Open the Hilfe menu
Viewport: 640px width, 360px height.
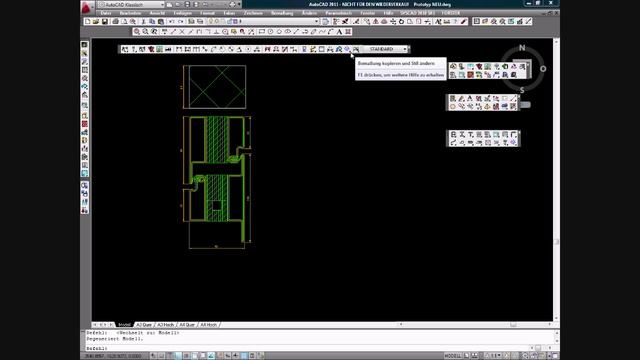(388, 13)
